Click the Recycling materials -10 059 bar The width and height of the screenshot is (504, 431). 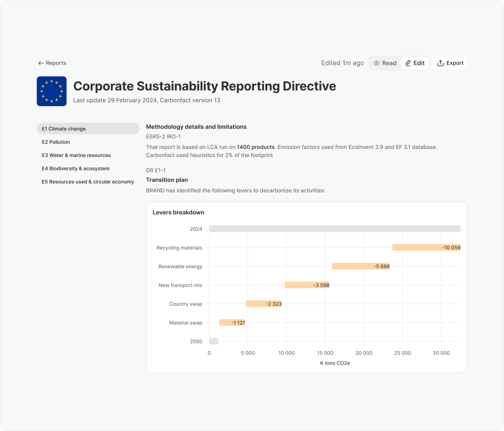[x=427, y=247]
